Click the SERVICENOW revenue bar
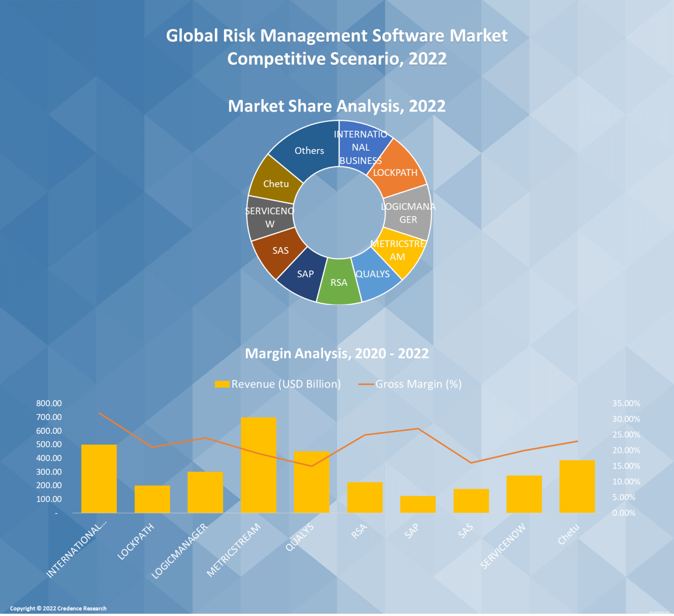Viewport: 674px width, 616px height. (x=524, y=494)
